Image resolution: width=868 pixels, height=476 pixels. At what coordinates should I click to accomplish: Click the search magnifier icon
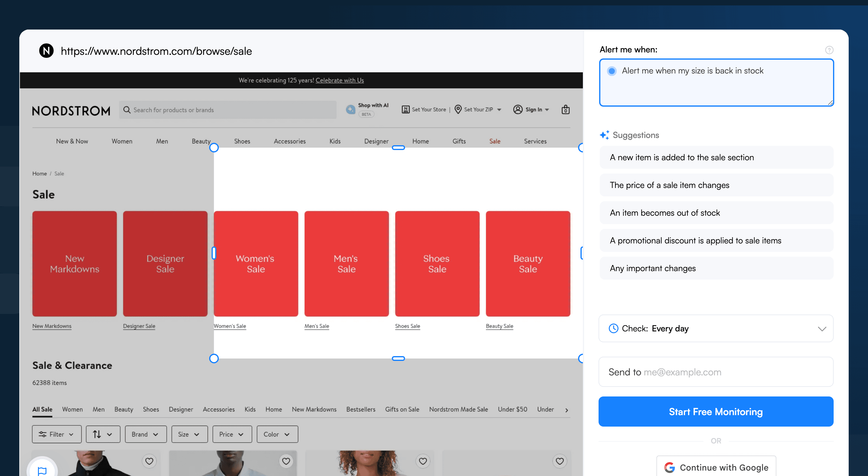[127, 110]
